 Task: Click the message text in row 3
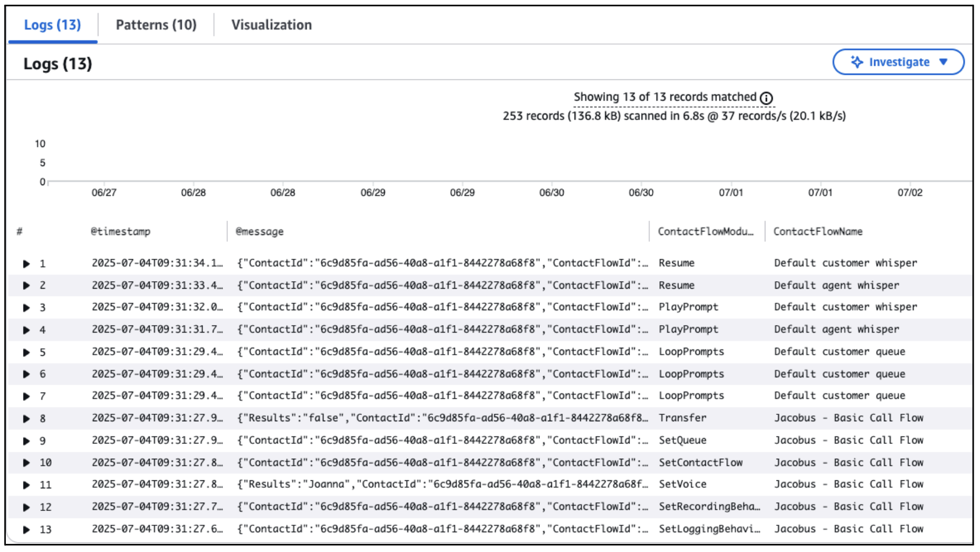point(442,307)
